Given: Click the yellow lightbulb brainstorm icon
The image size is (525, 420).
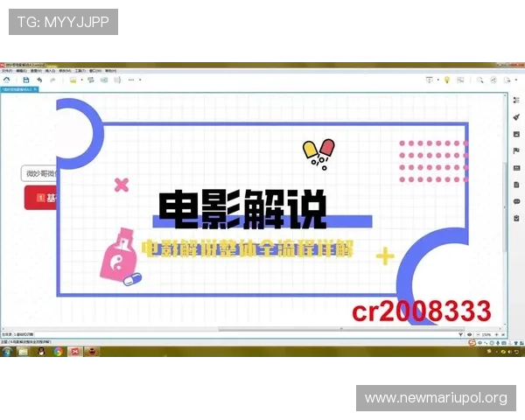Looking at the screenshot, I should click(x=447, y=80).
